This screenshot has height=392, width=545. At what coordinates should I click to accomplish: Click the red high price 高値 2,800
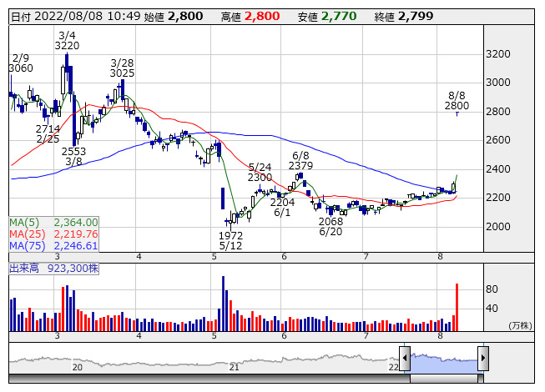coord(250,17)
